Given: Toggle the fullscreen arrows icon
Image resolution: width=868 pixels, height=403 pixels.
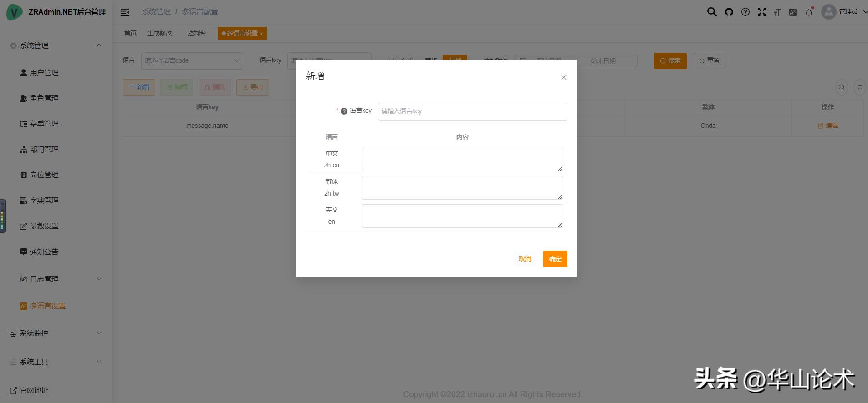Looking at the screenshot, I should pyautogui.click(x=761, y=12).
